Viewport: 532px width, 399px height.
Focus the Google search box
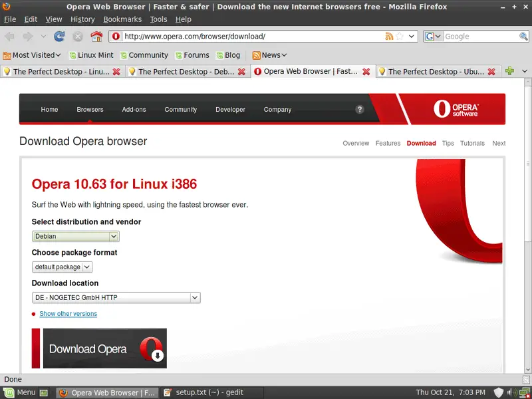[481, 37]
